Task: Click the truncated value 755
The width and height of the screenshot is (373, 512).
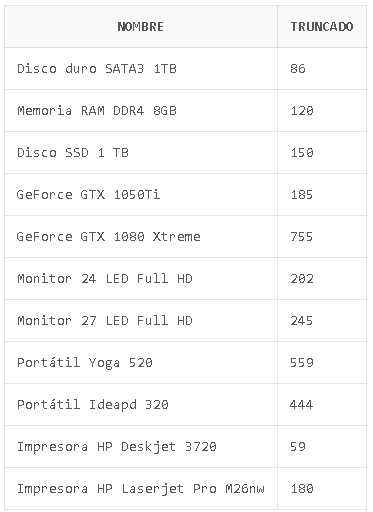Action: pos(302,237)
